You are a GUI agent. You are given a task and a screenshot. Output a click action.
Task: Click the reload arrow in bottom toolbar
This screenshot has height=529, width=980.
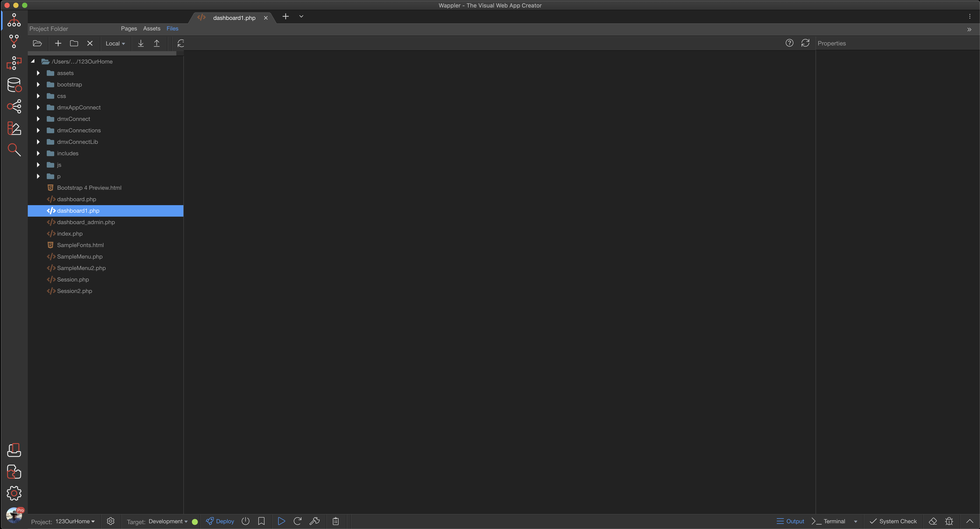point(298,521)
